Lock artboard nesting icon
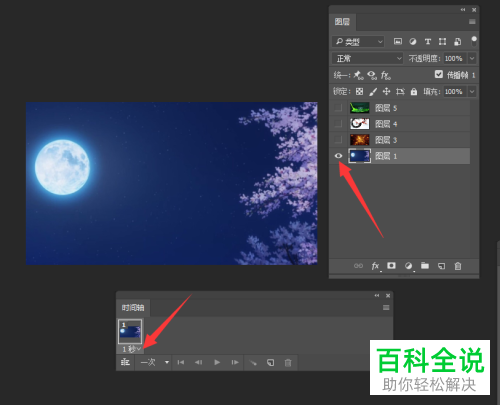 (400, 91)
